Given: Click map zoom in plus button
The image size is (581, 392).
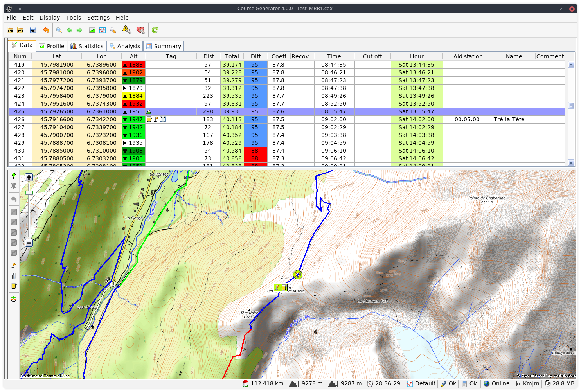Looking at the screenshot, I should [x=29, y=177].
